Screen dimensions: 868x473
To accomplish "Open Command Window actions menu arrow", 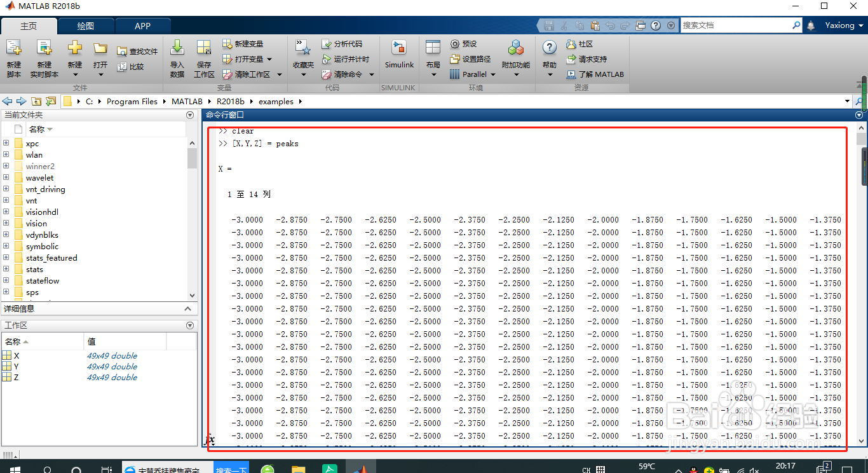I will point(859,115).
